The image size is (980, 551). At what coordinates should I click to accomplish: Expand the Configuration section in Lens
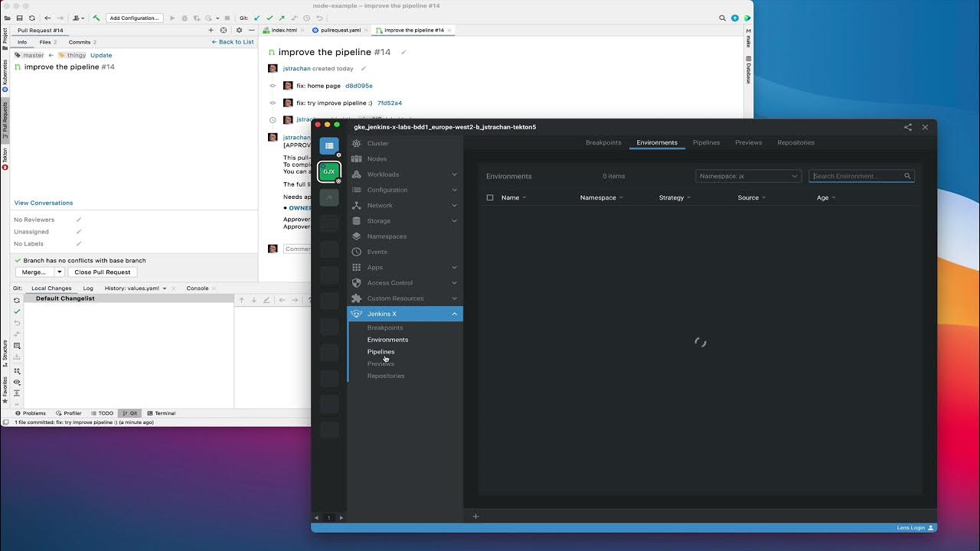click(404, 190)
